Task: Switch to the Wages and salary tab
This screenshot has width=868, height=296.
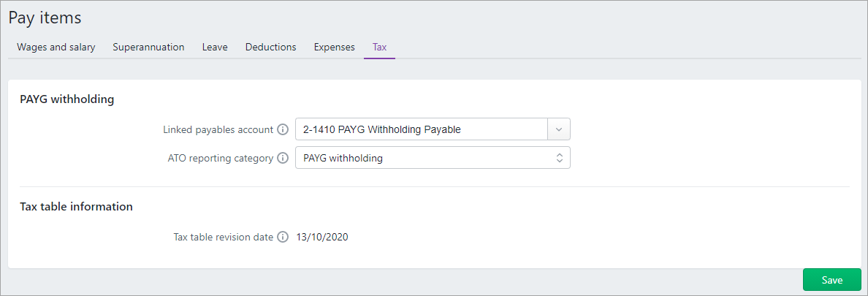Action: pos(56,47)
